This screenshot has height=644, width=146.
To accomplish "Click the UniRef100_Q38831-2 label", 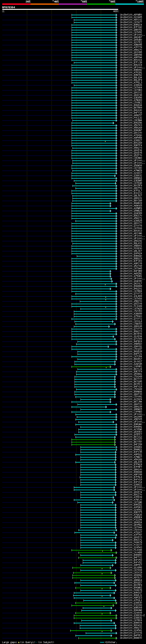I will (x=132, y=615).
